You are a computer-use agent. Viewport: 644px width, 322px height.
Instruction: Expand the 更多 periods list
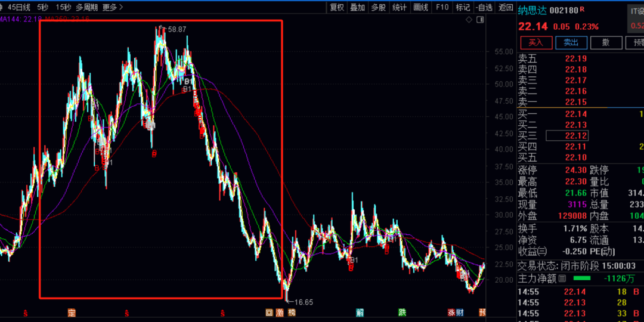pyautogui.click(x=112, y=7)
